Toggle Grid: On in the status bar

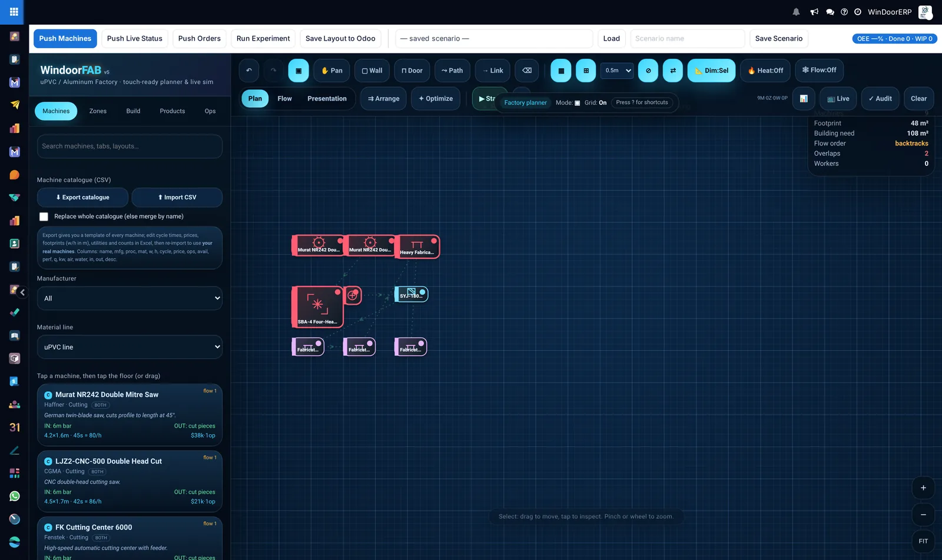point(595,102)
